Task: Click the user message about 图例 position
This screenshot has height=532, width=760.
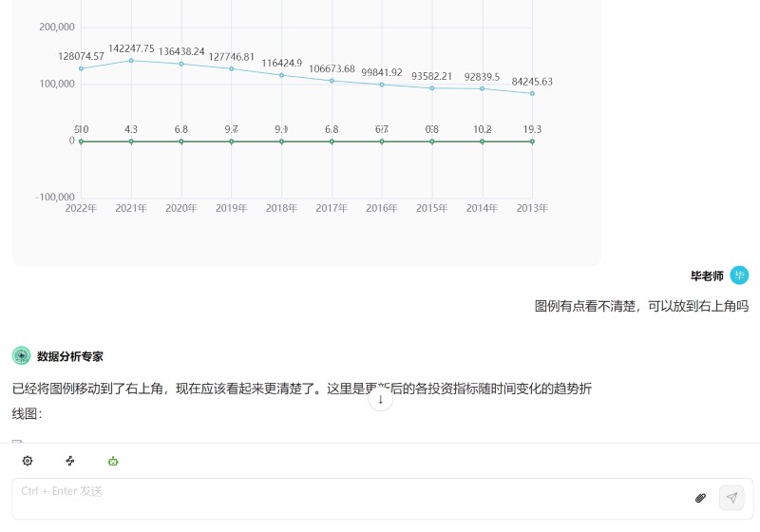Action: [x=641, y=306]
